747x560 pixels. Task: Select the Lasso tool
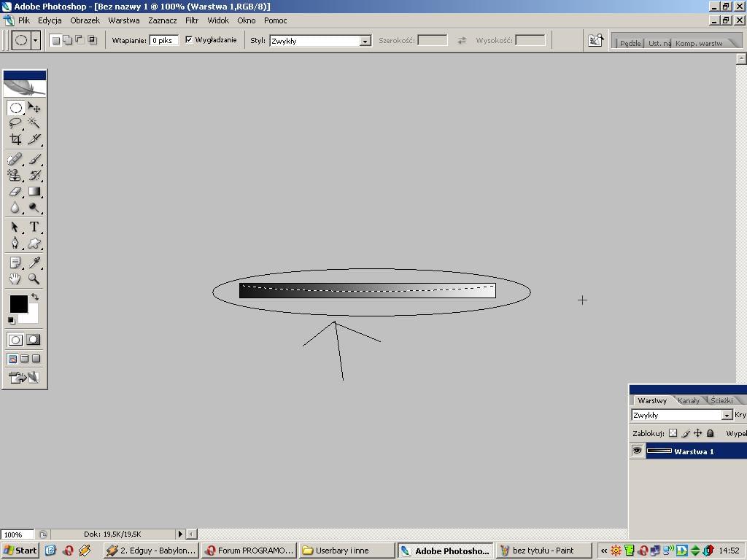15,123
